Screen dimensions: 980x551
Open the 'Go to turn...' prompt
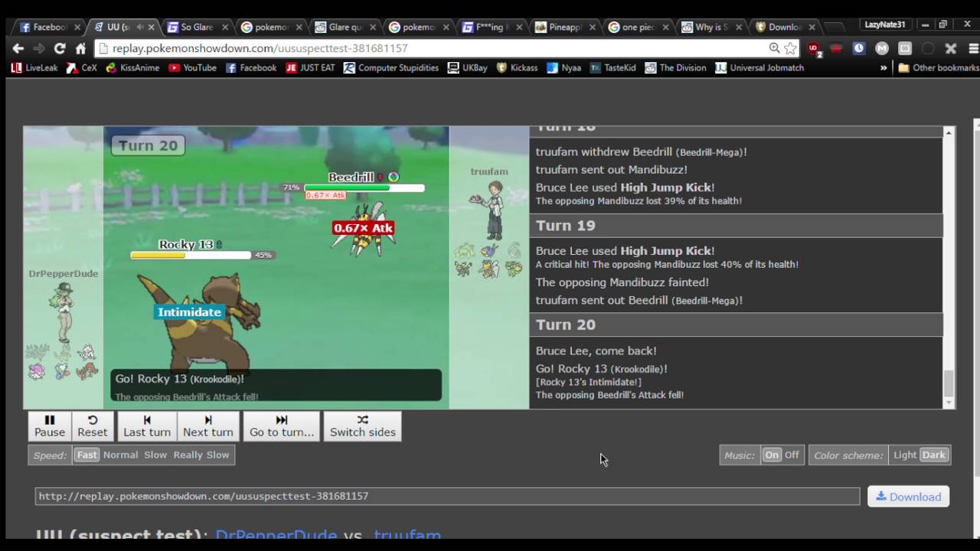[282, 426]
